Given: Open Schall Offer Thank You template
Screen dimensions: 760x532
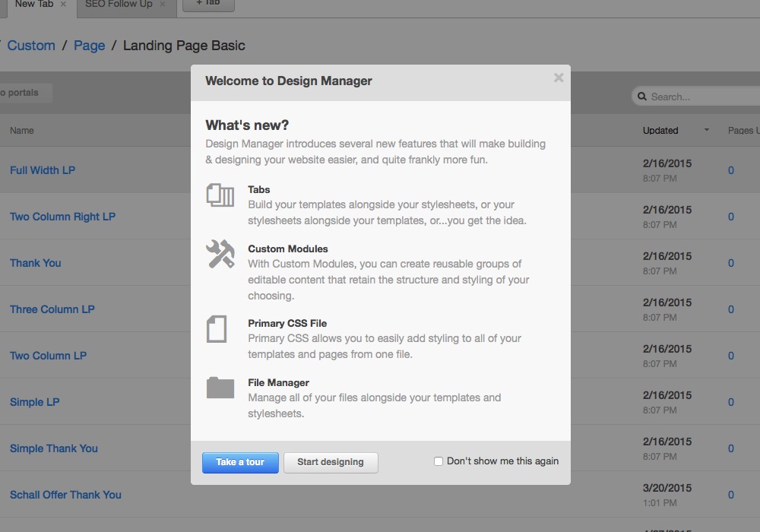Looking at the screenshot, I should tap(65, 495).
